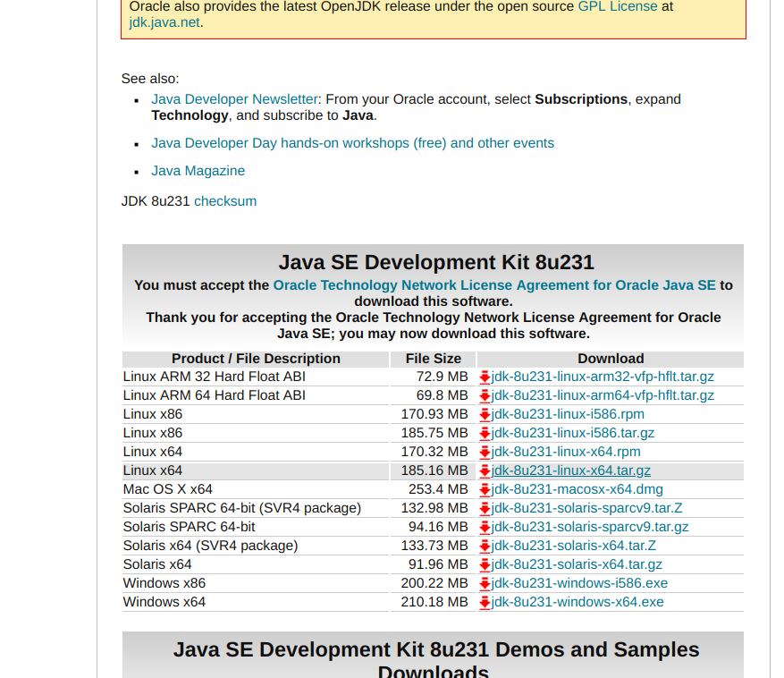Image resolution: width=784 pixels, height=678 pixels.
Task: Download jdk-8u231-linux-x64.tar.gz file link
Action: [570, 470]
